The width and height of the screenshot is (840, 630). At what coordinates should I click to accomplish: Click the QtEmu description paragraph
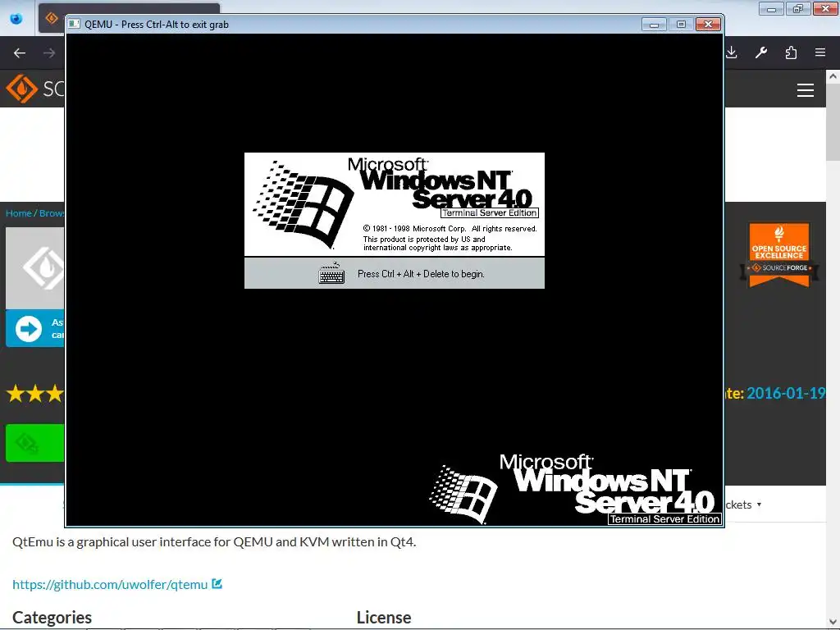(214, 541)
